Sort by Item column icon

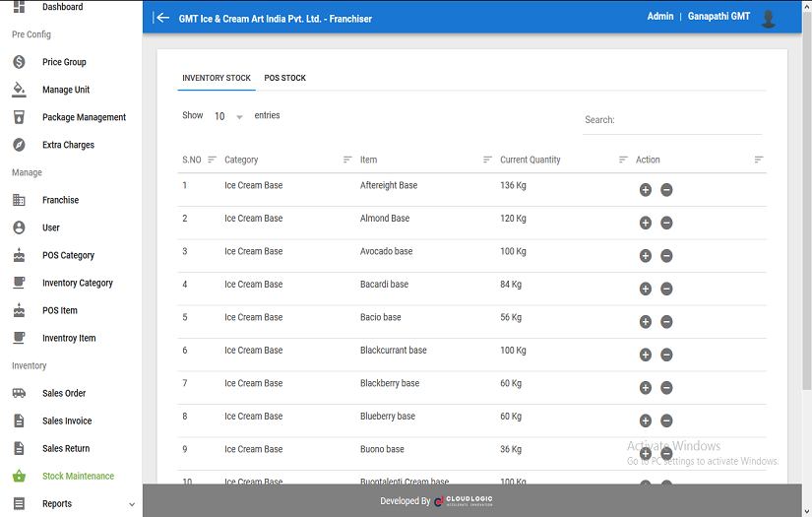(487, 160)
